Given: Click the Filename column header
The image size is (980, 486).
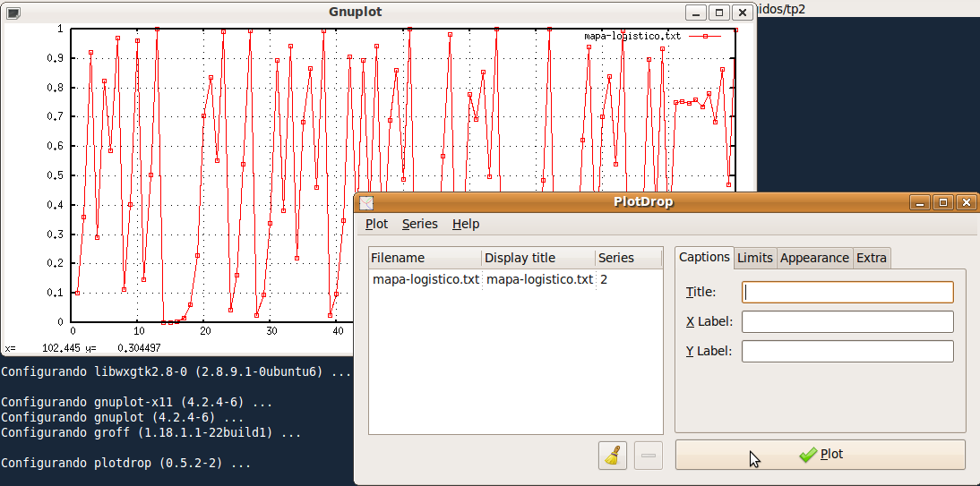Looking at the screenshot, I should [425, 258].
